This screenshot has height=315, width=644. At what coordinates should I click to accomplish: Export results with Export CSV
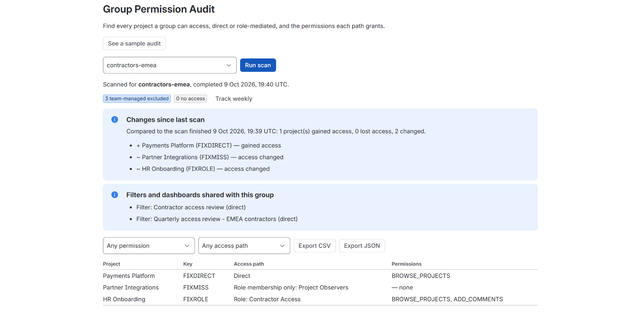coord(315,246)
